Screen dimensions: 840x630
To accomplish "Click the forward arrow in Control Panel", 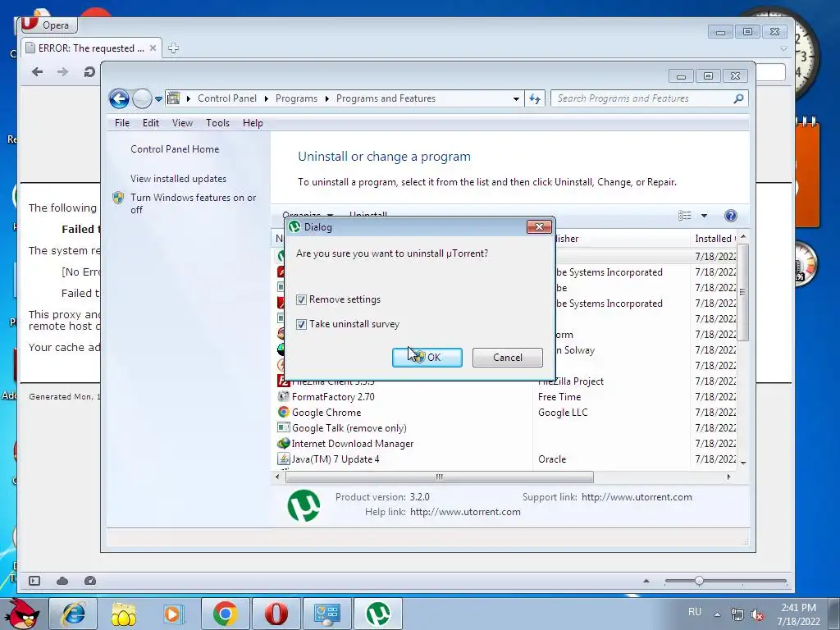I will 142,98.
